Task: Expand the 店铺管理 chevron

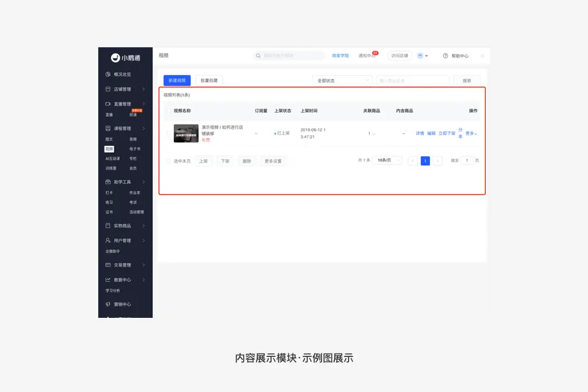Action: pos(144,89)
